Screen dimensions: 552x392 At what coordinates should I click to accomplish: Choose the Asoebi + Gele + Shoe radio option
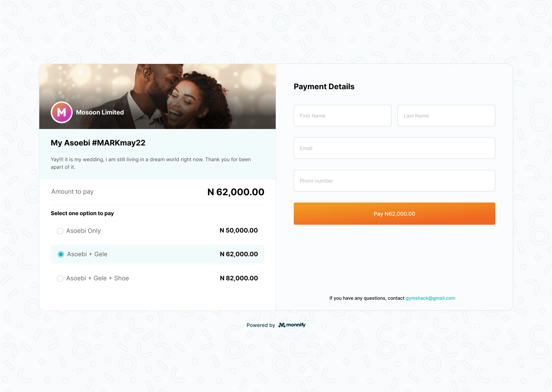tap(60, 278)
